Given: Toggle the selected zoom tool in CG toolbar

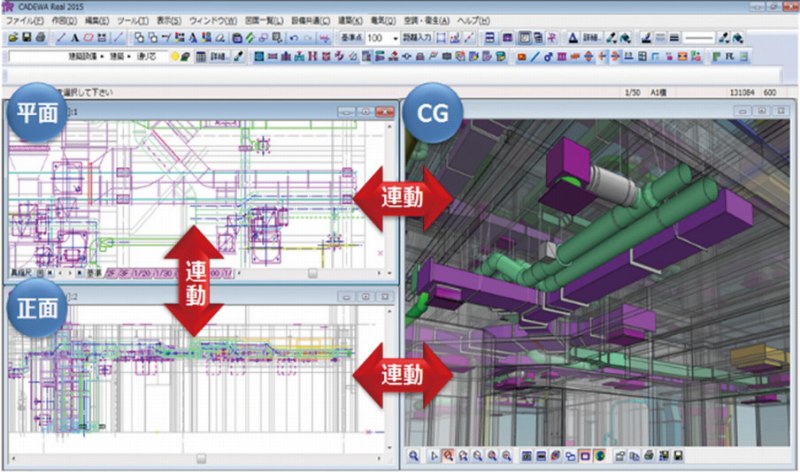Looking at the screenshot, I should (449, 457).
